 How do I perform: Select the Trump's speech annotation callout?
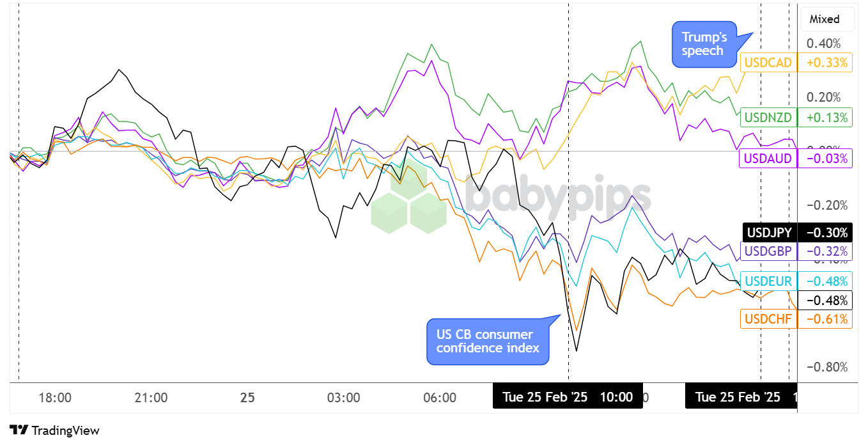(x=703, y=45)
